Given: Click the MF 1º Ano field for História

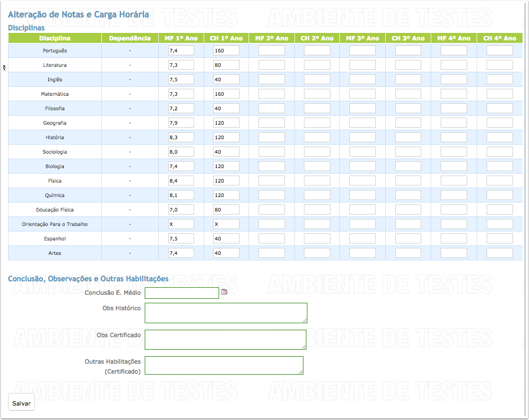Looking at the screenshot, I should click(x=181, y=138).
